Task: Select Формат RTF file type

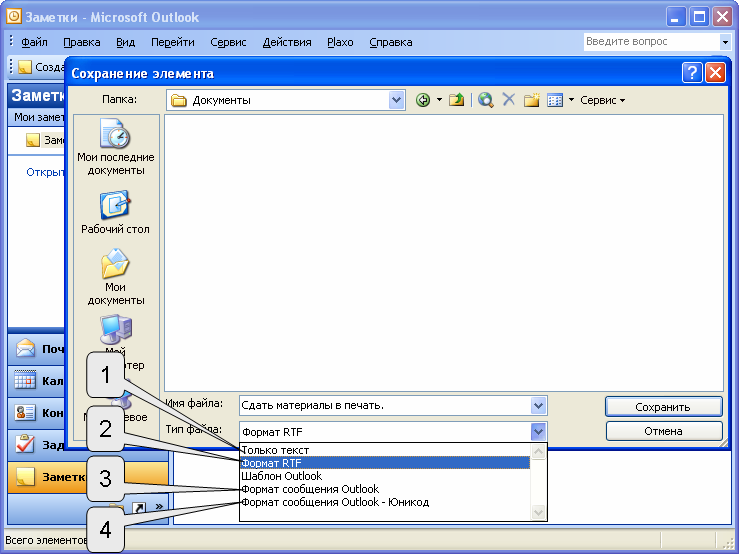Action: [385, 463]
